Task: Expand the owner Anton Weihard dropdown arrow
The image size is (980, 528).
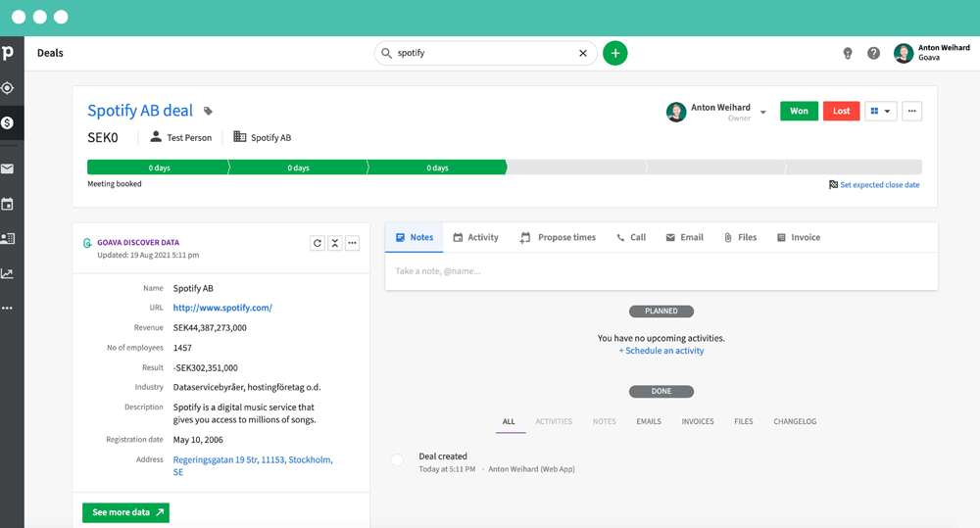Action: 763,113
